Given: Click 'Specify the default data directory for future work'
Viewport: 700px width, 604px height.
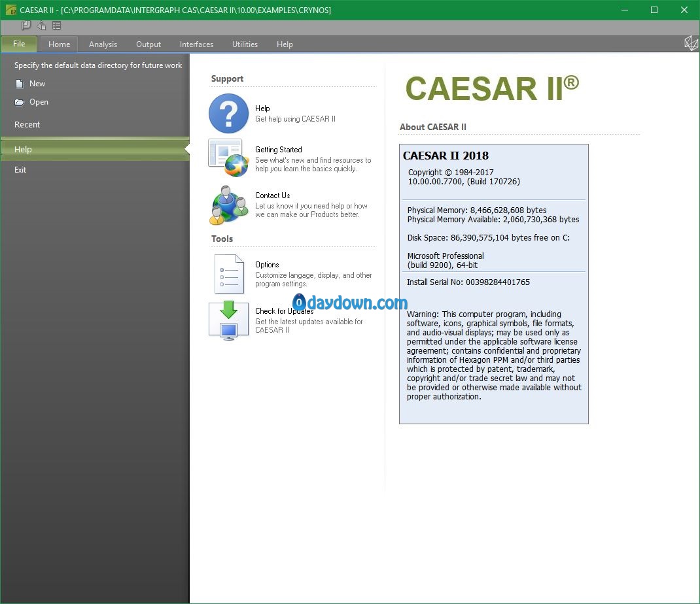Looking at the screenshot, I should tap(98, 65).
